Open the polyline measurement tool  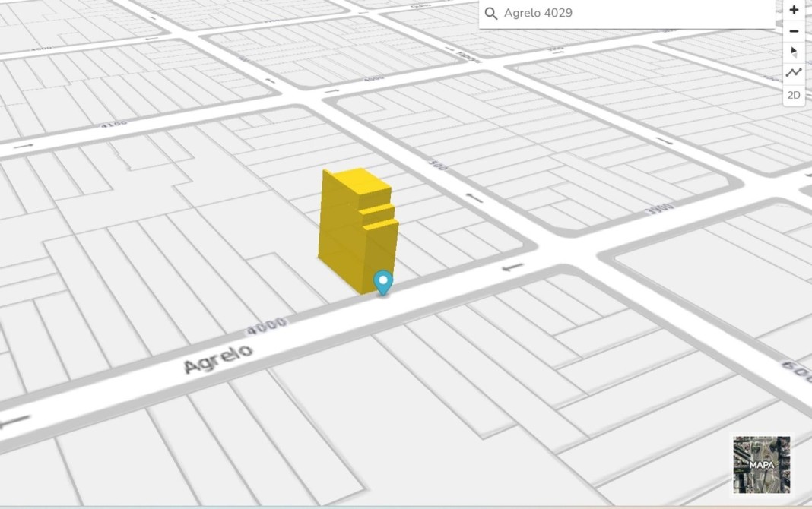click(794, 73)
